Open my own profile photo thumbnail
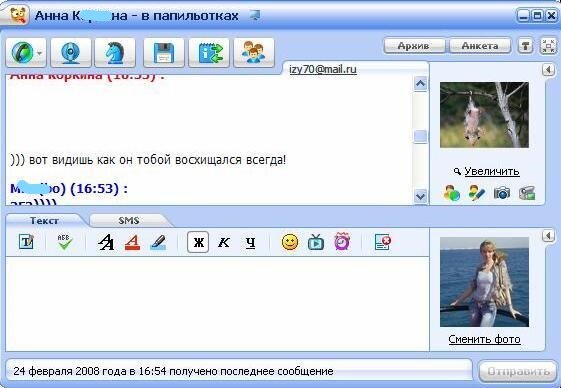This screenshot has height=388, width=561. pyautogui.click(x=484, y=282)
